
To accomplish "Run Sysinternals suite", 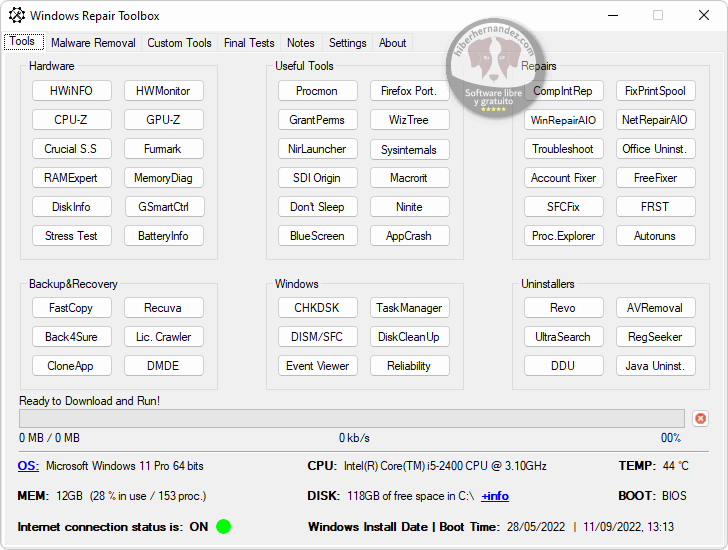I will (x=410, y=149).
